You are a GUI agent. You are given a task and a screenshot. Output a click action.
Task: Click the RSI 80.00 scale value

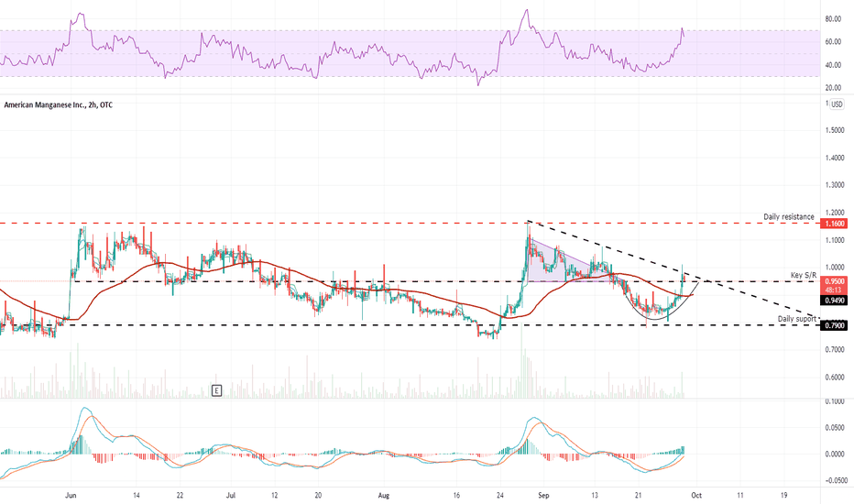[833, 19]
